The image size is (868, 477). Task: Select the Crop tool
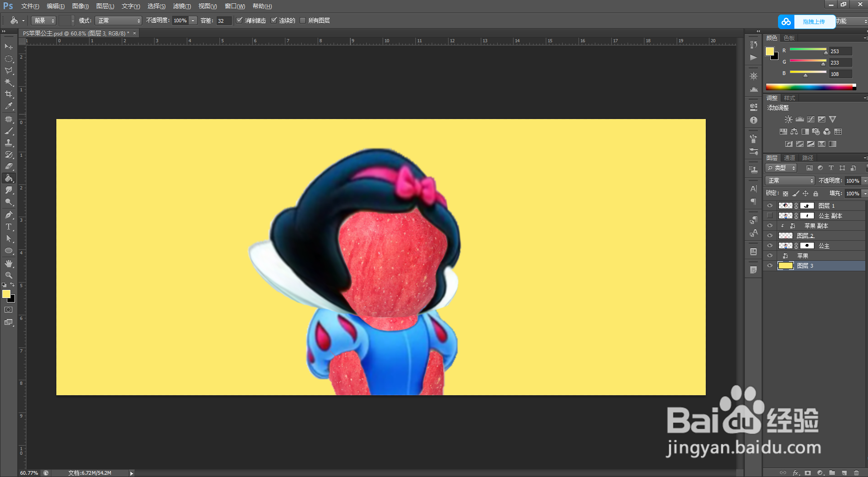pos(9,94)
